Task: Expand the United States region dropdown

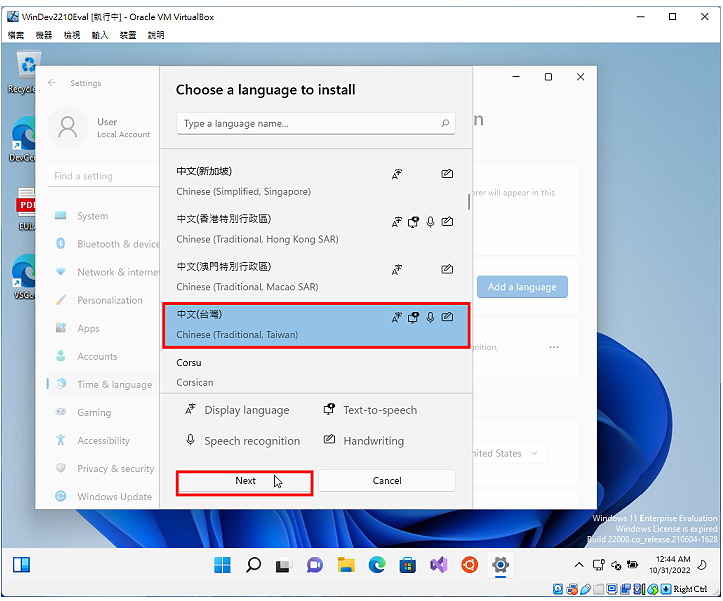Action: [509, 453]
